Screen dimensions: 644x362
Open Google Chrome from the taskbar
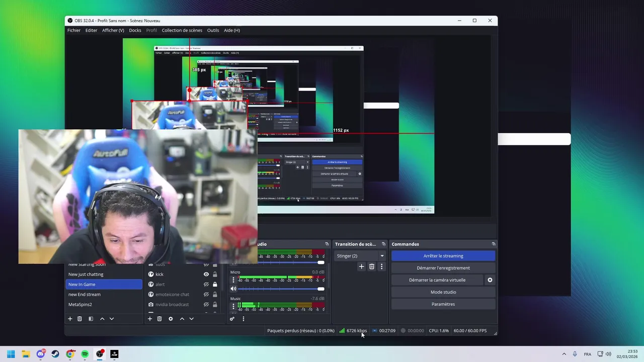(x=70, y=354)
